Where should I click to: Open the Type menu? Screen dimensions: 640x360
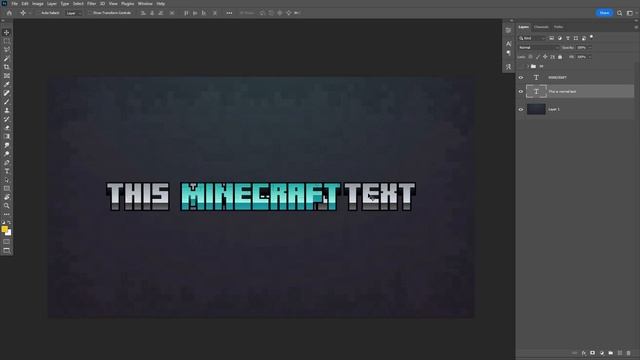pyautogui.click(x=65, y=4)
